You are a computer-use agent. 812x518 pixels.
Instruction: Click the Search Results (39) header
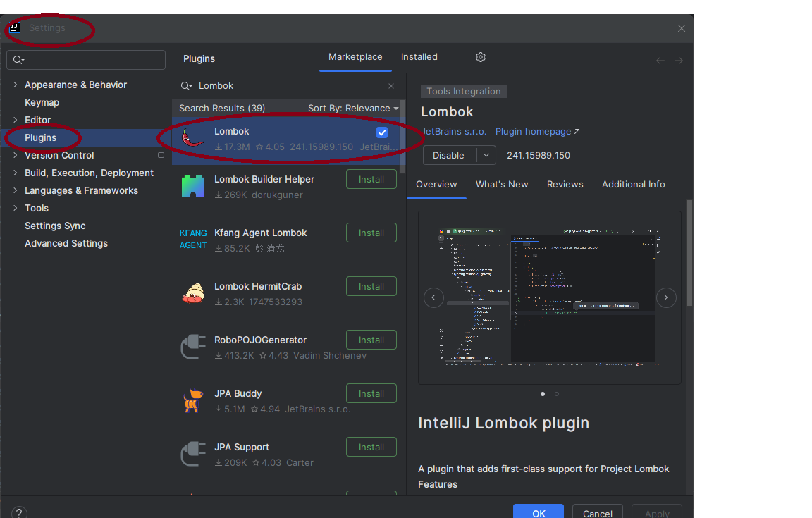coord(222,109)
